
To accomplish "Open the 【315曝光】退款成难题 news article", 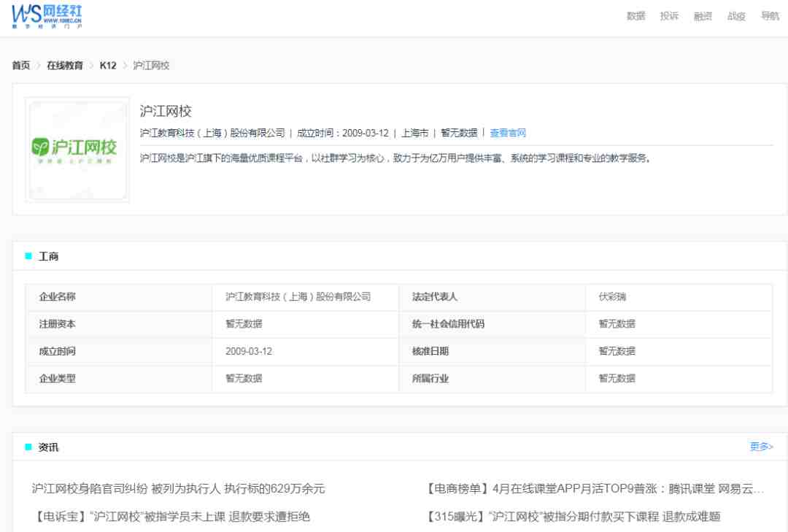I will (x=573, y=517).
